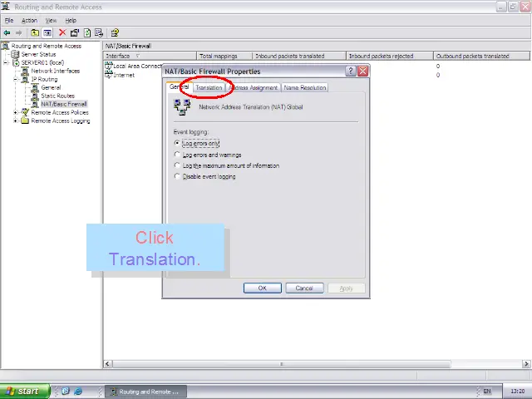The height and width of the screenshot is (399, 532).
Task: Select General under IP Routing in tree
Action: 51,87
